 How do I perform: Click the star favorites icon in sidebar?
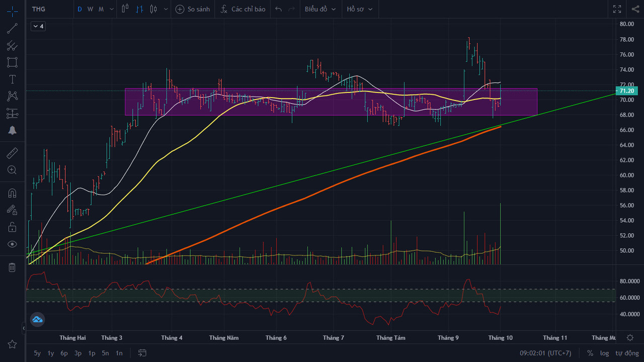coord(12,344)
